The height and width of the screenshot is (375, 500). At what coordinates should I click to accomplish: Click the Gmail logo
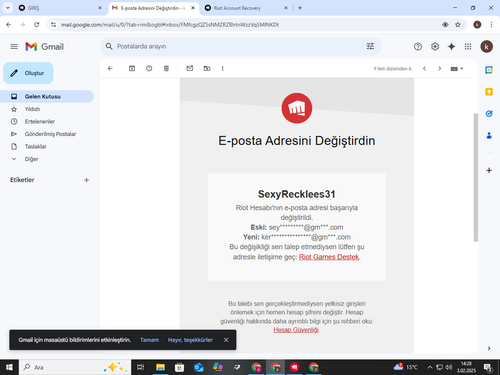point(44,46)
